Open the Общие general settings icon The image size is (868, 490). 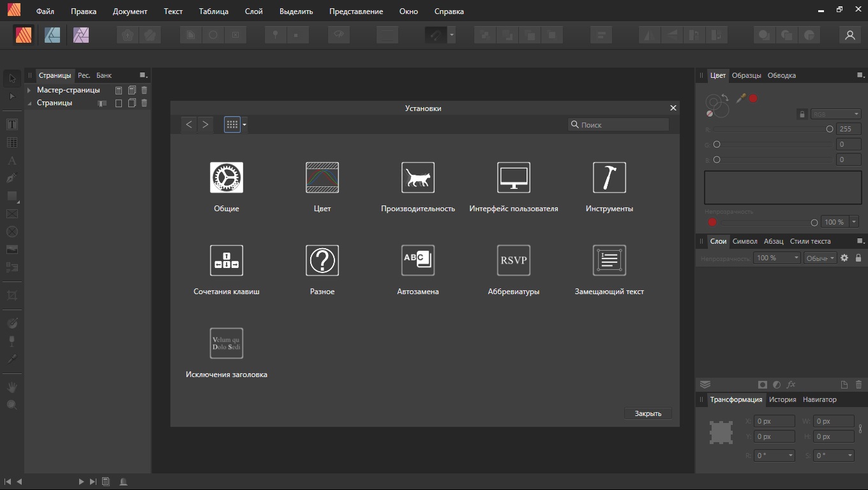[x=227, y=177]
